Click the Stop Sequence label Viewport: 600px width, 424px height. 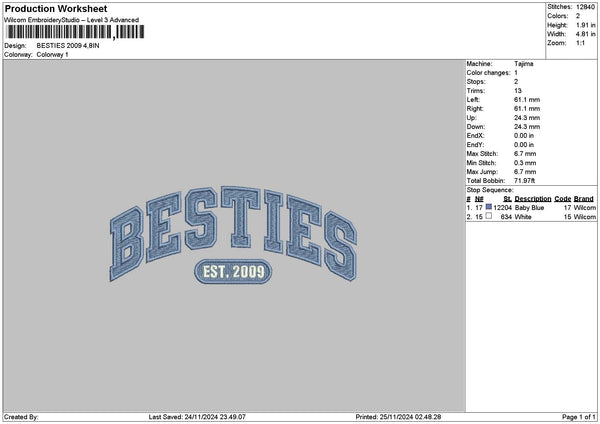(x=490, y=190)
